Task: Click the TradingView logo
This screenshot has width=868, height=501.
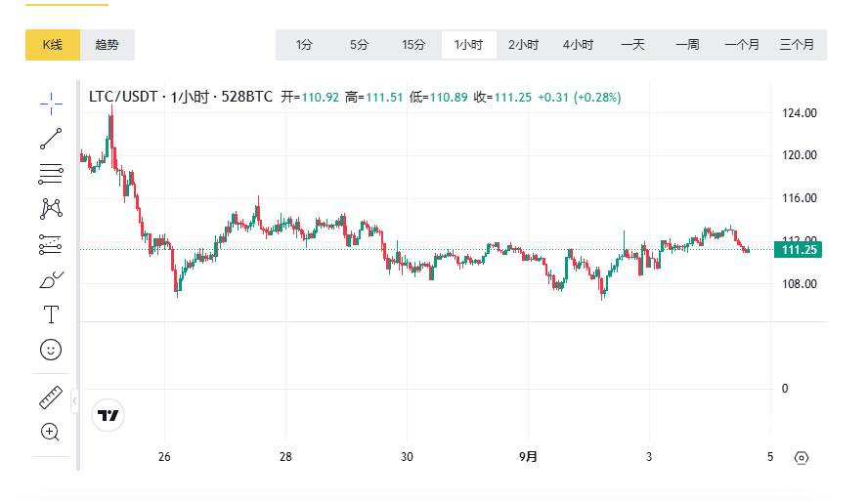Action: point(108,415)
